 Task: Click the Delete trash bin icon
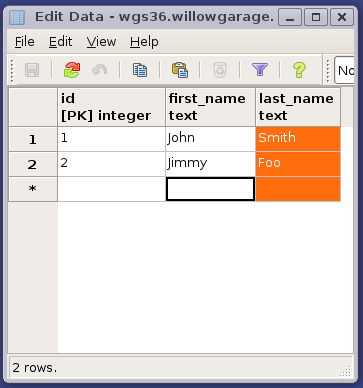click(220, 70)
